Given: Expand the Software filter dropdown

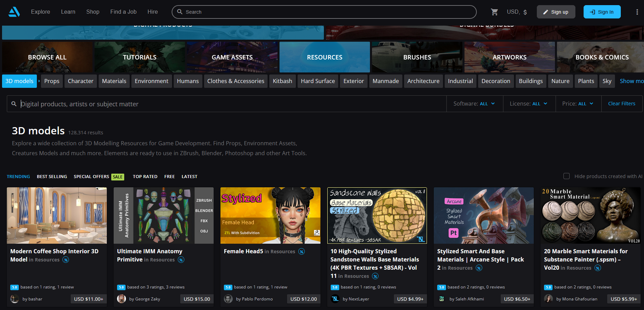Looking at the screenshot, I should point(474,104).
